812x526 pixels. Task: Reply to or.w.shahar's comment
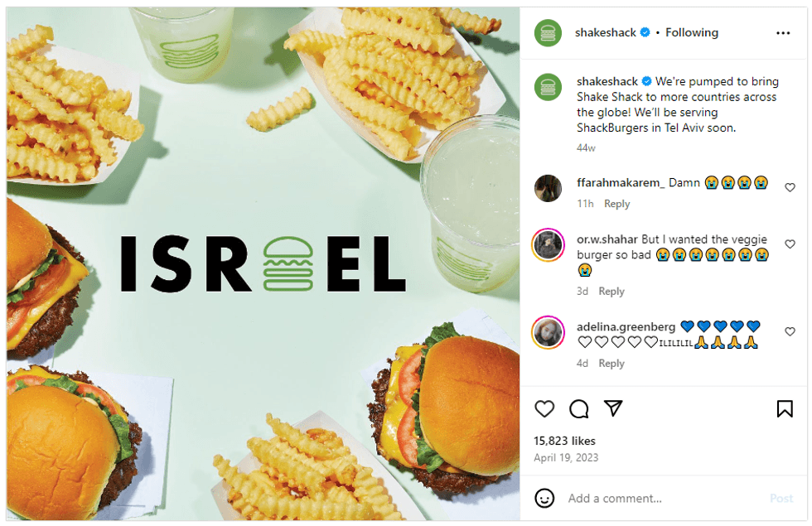coord(611,292)
